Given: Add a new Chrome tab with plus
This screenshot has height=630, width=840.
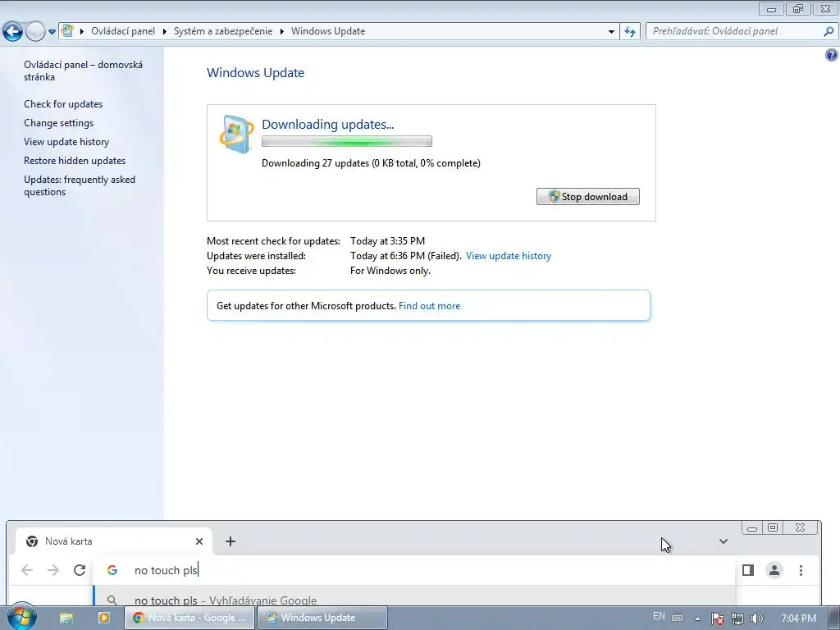Looking at the screenshot, I should (231, 541).
